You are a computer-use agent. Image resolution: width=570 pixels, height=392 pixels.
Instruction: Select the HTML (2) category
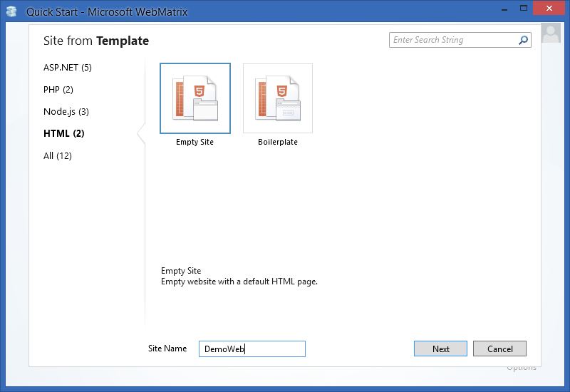coord(64,133)
